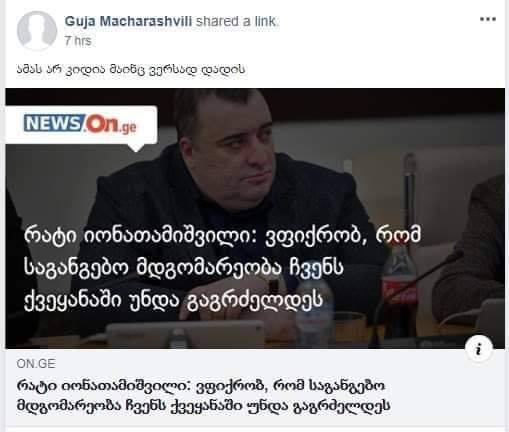Open the ON.GE source domain label
The image size is (509, 432).
(36, 364)
